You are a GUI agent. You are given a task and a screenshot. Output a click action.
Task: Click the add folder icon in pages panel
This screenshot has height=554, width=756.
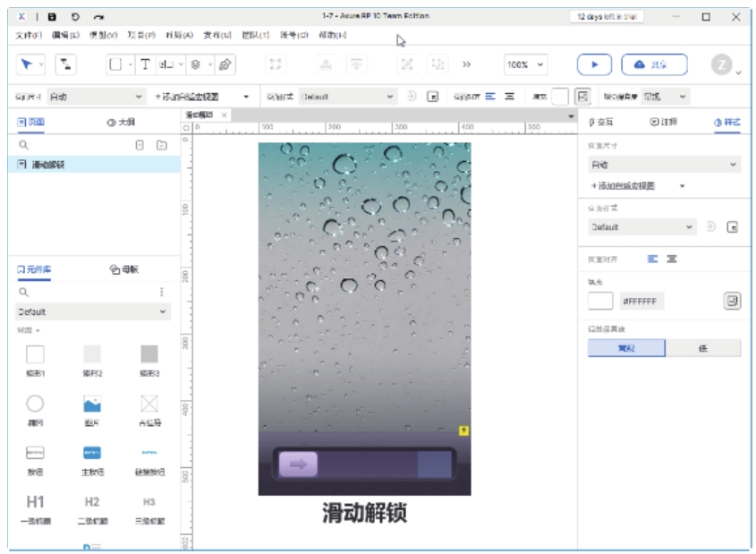[x=162, y=145]
